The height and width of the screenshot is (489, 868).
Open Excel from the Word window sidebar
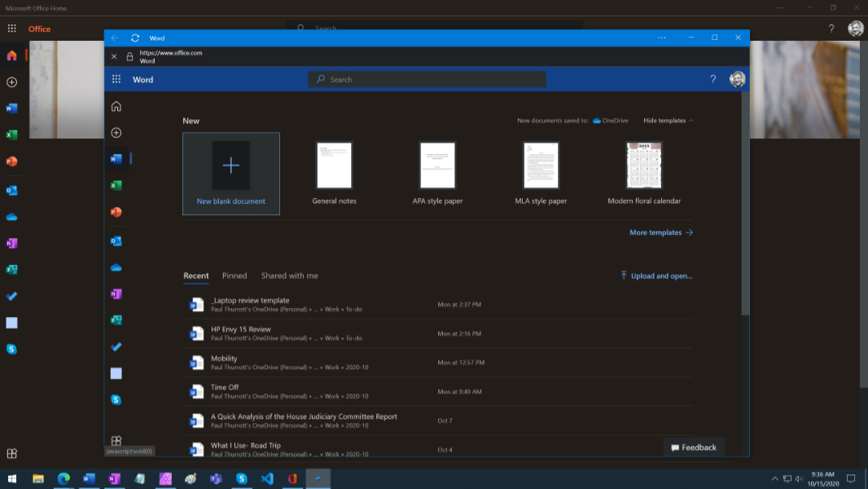pos(116,186)
